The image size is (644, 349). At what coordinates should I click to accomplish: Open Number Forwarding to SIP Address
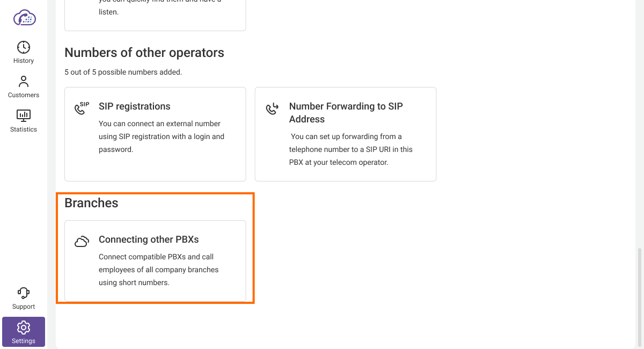[x=346, y=113]
